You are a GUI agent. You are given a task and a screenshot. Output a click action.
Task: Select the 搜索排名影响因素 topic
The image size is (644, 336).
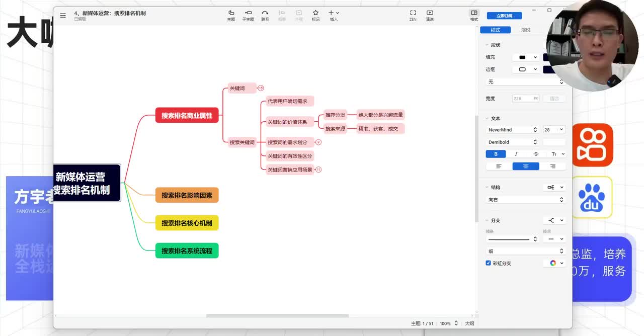[187, 195]
